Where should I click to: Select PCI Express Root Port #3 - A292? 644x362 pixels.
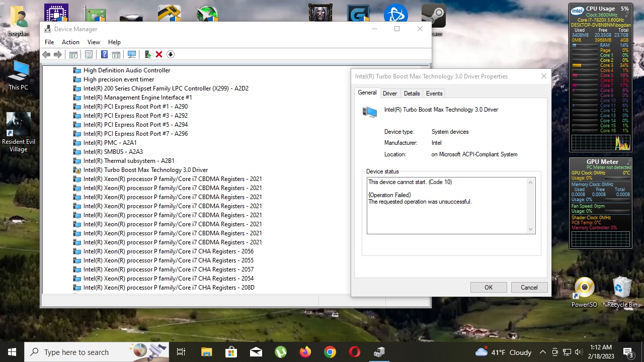[135, 116]
